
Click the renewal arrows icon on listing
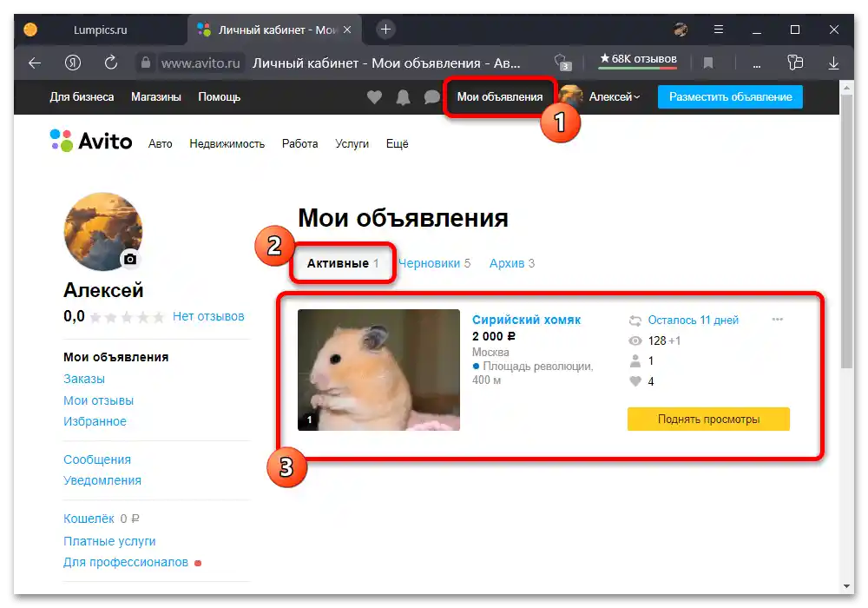click(635, 320)
